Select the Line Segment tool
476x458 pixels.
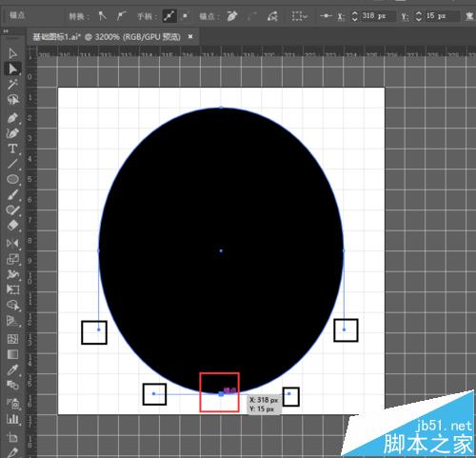point(12,164)
